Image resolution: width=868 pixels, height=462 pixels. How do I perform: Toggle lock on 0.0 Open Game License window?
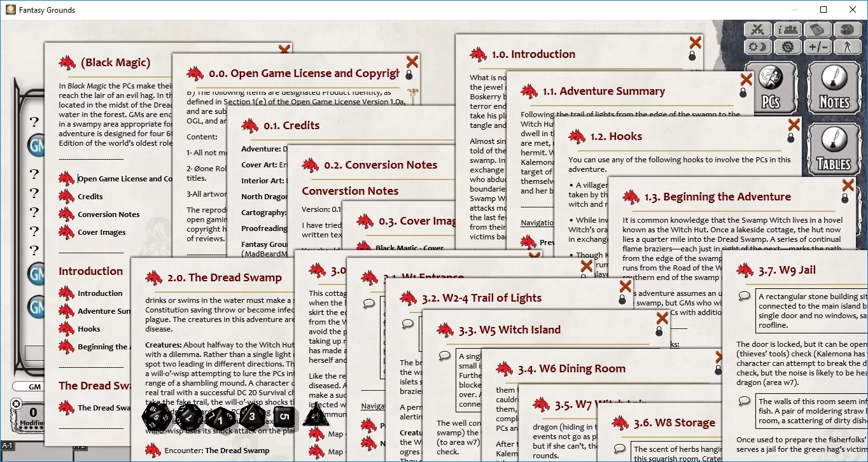pyautogui.click(x=409, y=75)
